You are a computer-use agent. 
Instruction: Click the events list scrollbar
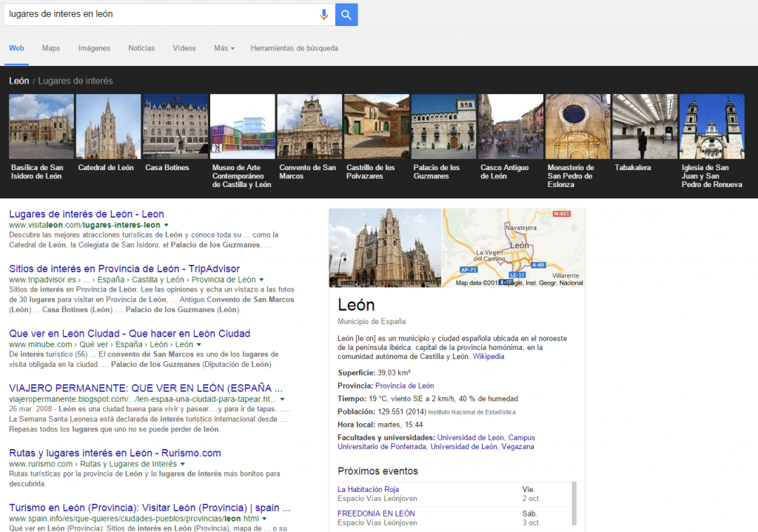tap(574, 503)
